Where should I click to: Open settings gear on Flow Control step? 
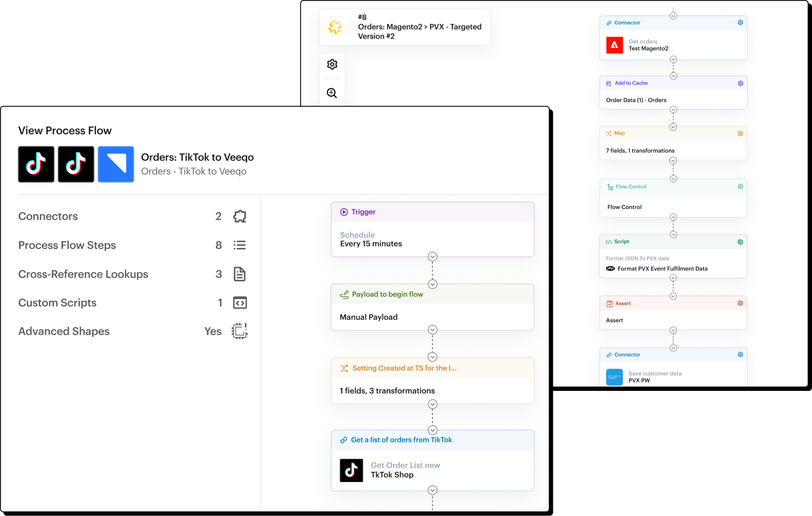740,187
